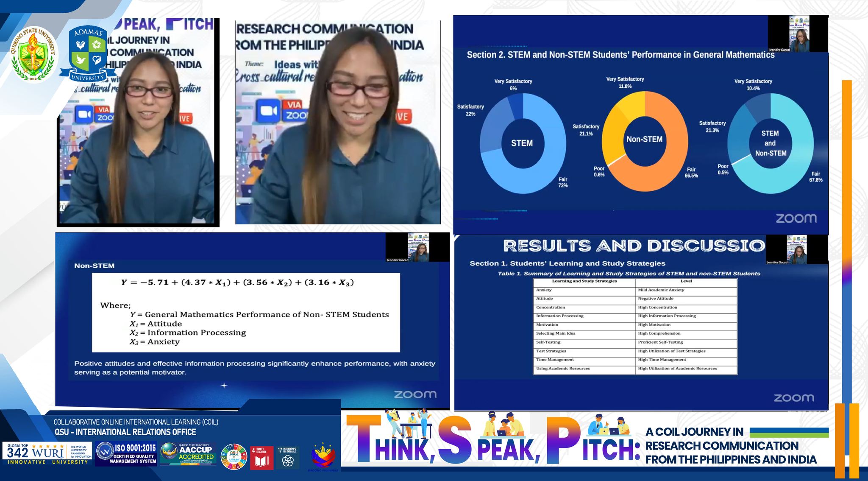Click the QSU SDG color wheel icon
Viewport: 868px width, 481px height.
[234, 456]
